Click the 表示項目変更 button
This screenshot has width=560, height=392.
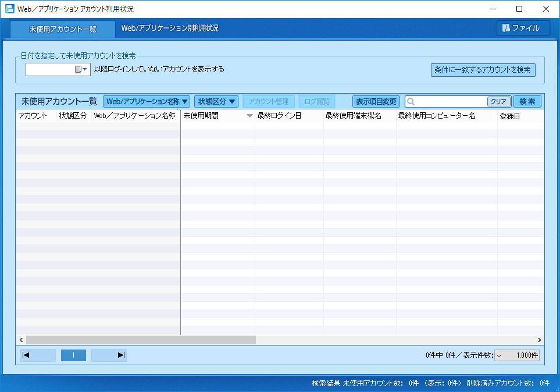(376, 101)
